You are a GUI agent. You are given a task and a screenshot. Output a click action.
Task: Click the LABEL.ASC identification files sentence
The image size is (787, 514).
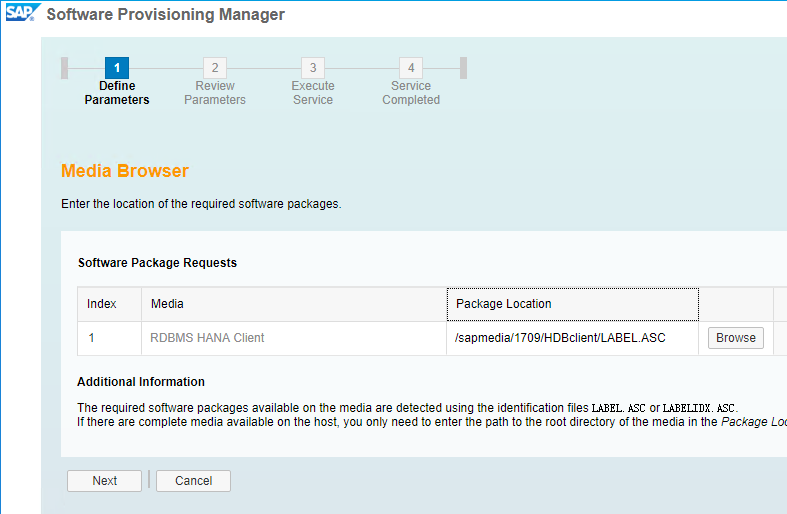point(408,408)
